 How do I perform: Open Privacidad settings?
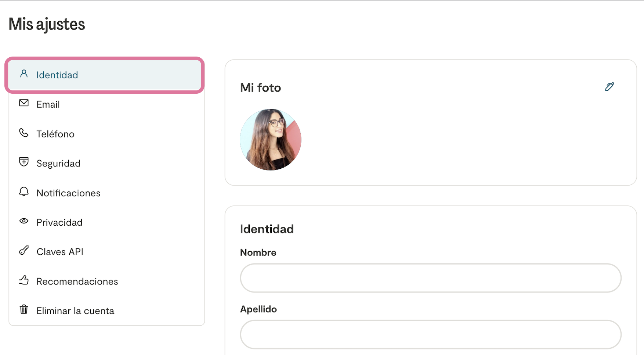click(x=59, y=223)
